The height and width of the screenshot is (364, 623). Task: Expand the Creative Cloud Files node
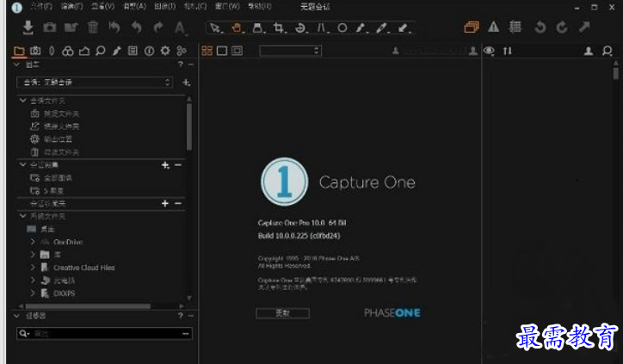(33, 268)
